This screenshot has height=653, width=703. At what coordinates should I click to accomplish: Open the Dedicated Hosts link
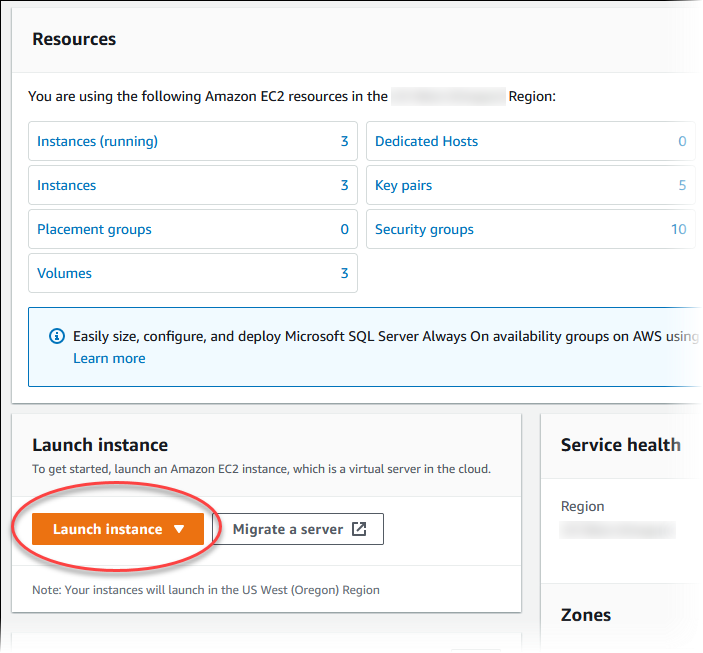point(426,141)
